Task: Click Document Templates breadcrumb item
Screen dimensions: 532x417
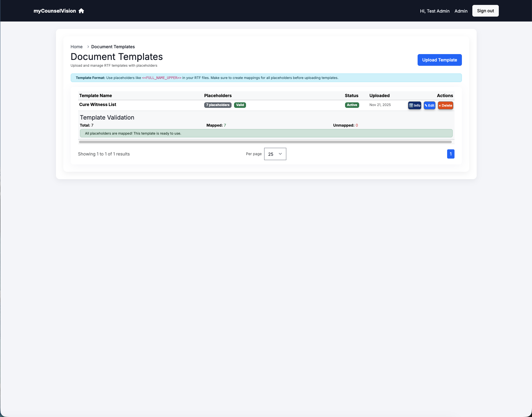Action: tap(113, 47)
